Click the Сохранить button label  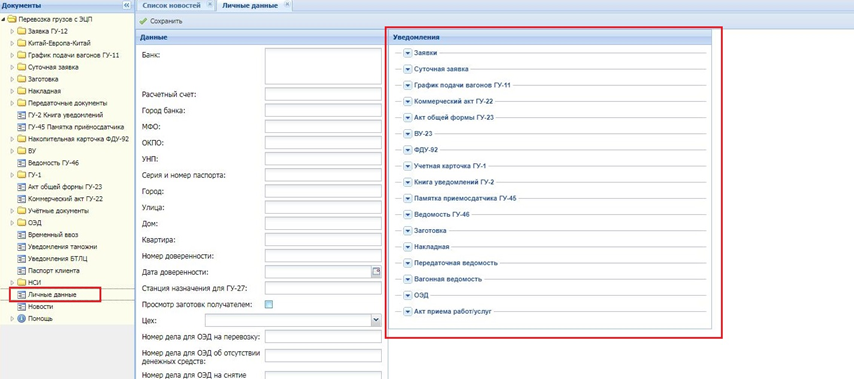coord(166,21)
